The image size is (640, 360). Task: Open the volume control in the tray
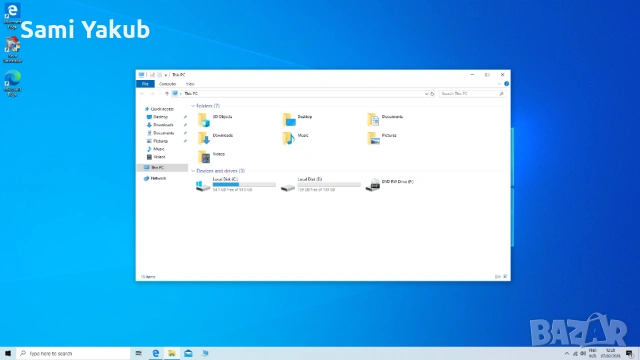tap(583, 353)
